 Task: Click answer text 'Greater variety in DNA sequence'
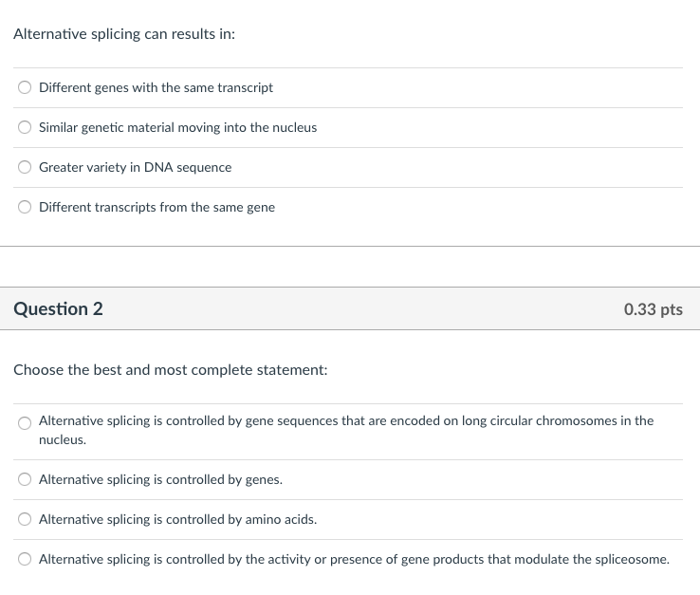pyautogui.click(x=135, y=167)
